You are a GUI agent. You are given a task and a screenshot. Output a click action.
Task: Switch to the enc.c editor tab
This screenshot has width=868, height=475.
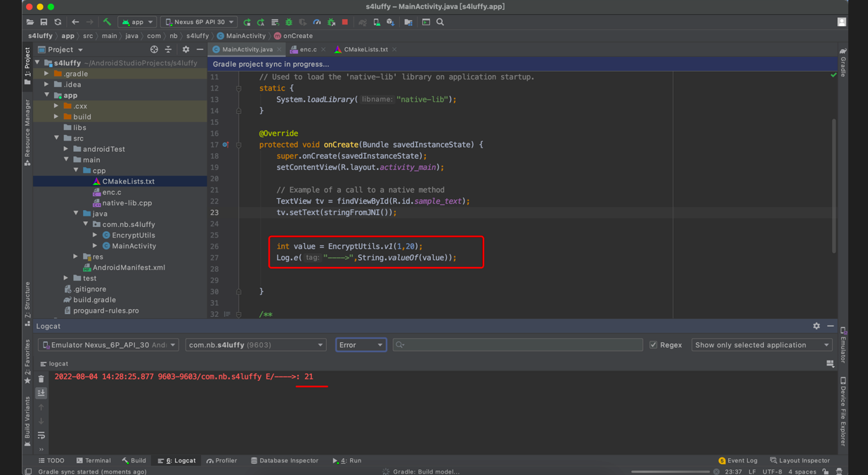point(308,50)
